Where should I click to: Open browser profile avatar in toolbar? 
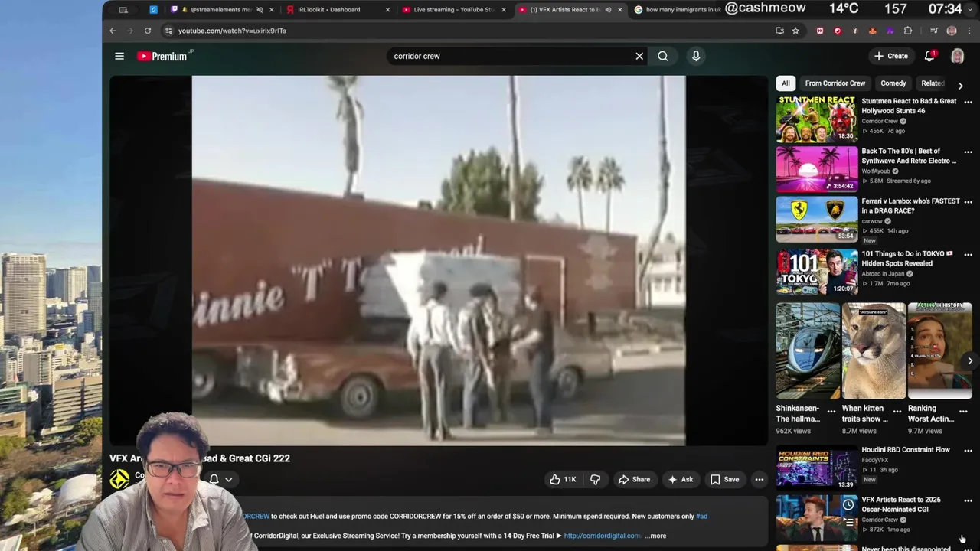pyautogui.click(x=952, y=31)
